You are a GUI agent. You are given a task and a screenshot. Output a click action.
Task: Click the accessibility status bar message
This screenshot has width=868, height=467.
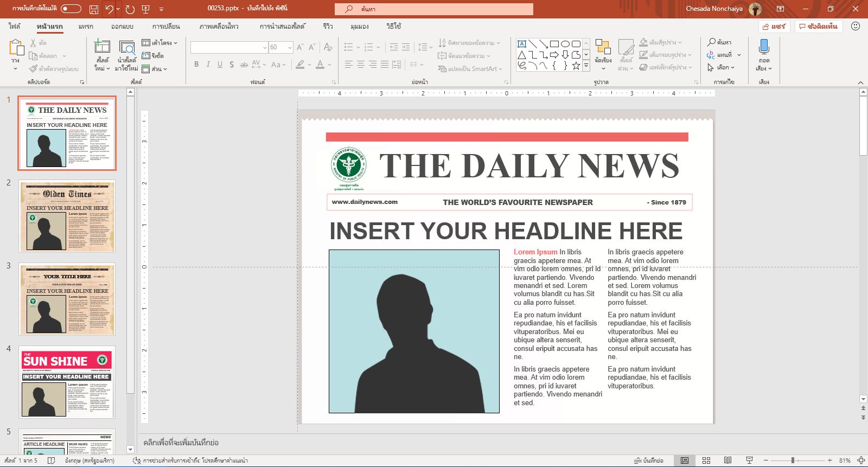[190, 460]
